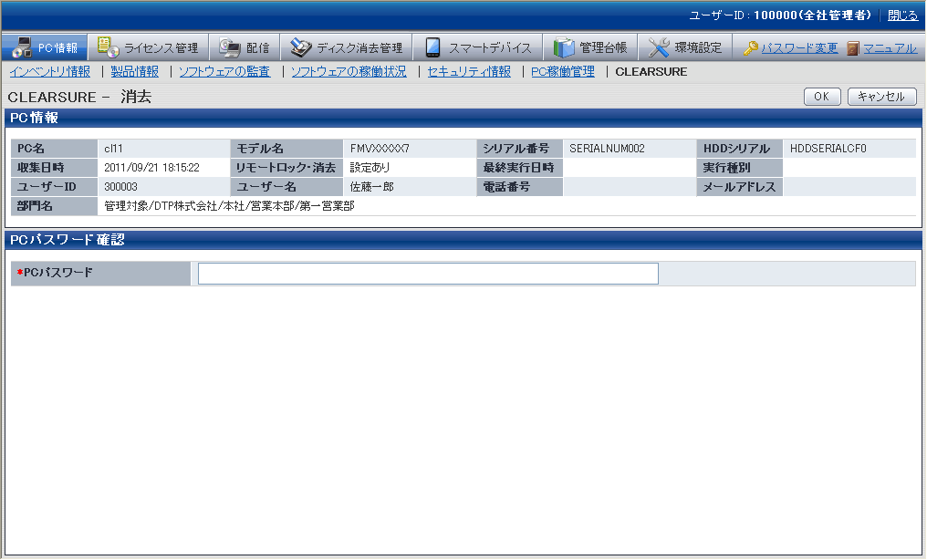Viewport: 927px width, 560px height.
Task: Click the PC情報 computer icon
Action: 22,47
